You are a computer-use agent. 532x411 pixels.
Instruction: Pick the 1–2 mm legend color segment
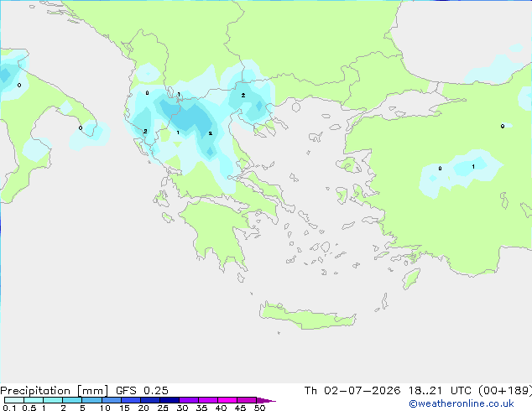[x=53, y=400]
